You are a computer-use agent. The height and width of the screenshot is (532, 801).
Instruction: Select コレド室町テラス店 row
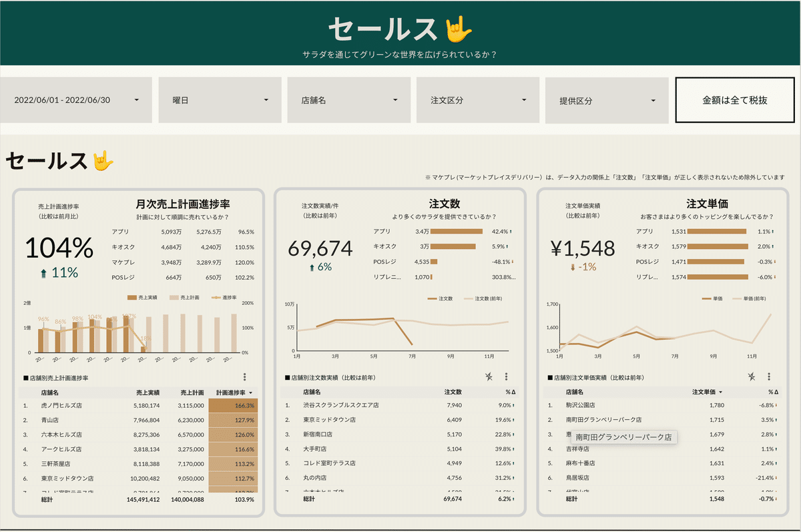coord(400,464)
